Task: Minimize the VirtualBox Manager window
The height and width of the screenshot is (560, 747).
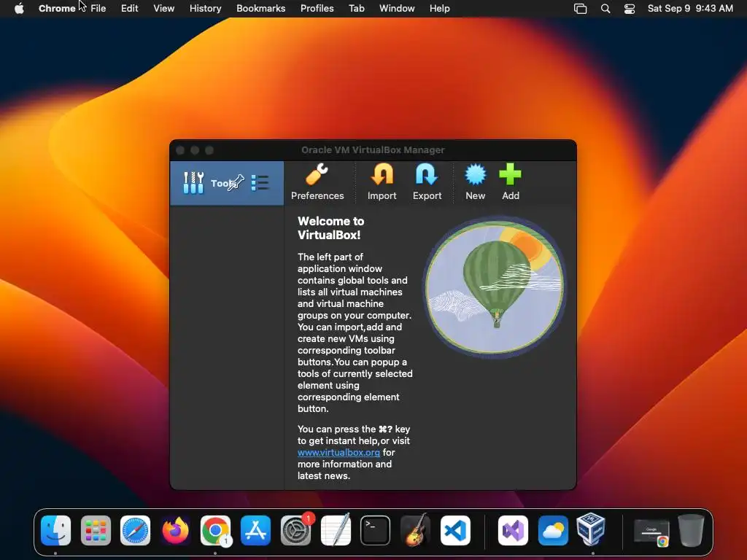Action: click(195, 150)
